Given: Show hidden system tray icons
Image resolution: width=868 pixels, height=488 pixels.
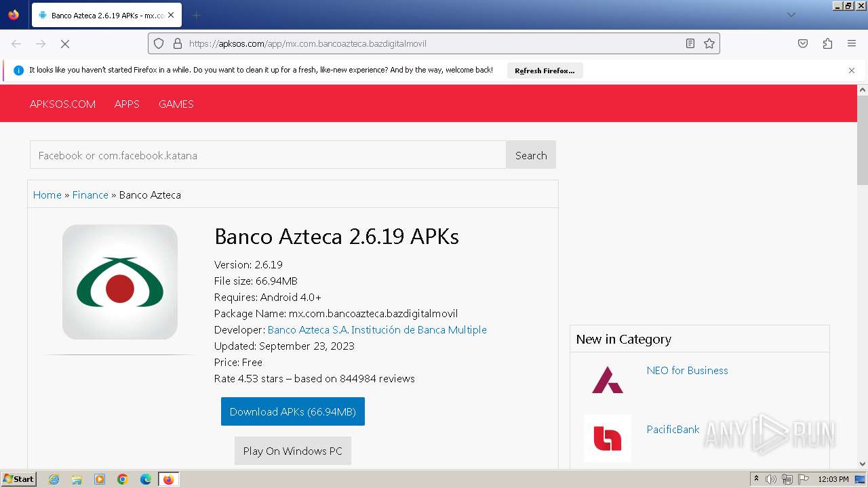Looking at the screenshot, I should point(756,479).
